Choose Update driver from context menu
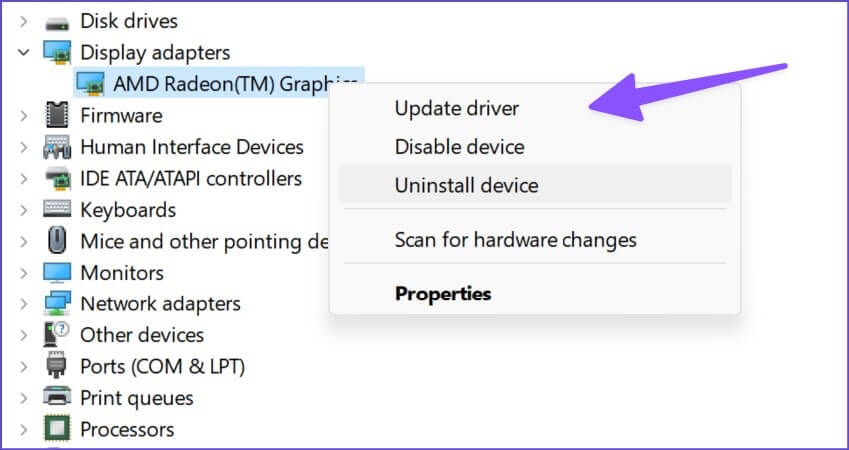Image resolution: width=849 pixels, height=450 pixels. coord(457,108)
